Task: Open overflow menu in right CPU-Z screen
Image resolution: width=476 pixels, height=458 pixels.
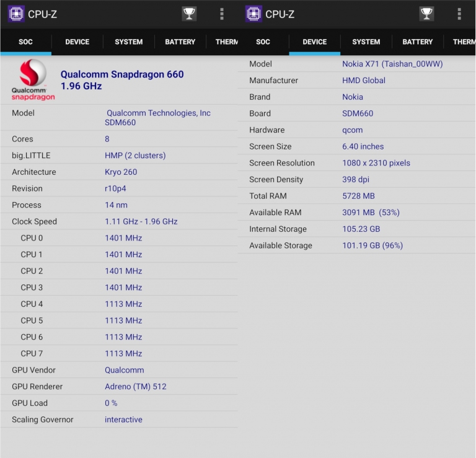Action: pyautogui.click(x=459, y=14)
